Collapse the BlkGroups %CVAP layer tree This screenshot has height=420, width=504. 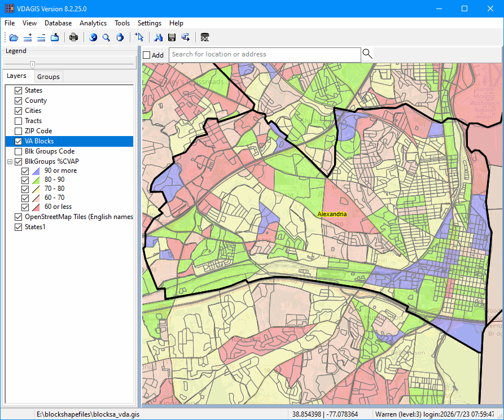pyautogui.click(x=10, y=161)
